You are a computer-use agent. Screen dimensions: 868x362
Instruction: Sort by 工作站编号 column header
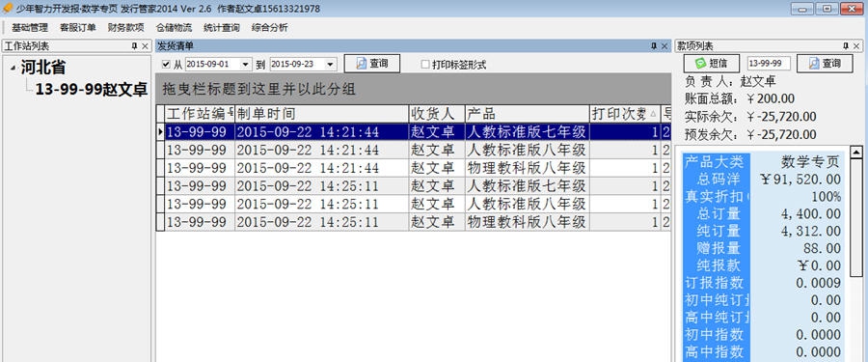click(x=200, y=114)
